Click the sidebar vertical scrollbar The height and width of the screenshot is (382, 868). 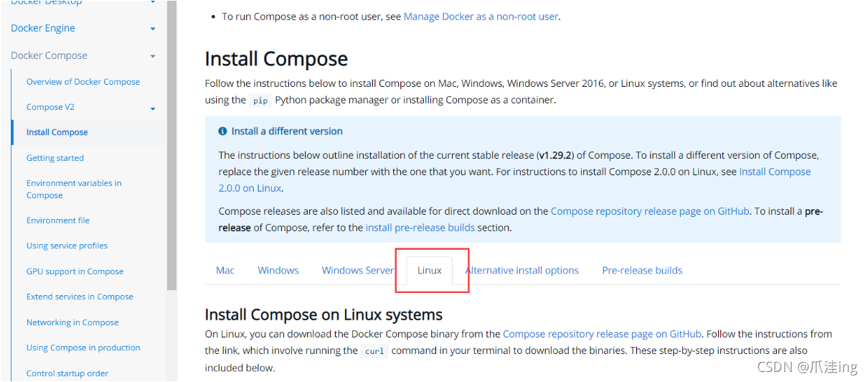coord(171,144)
